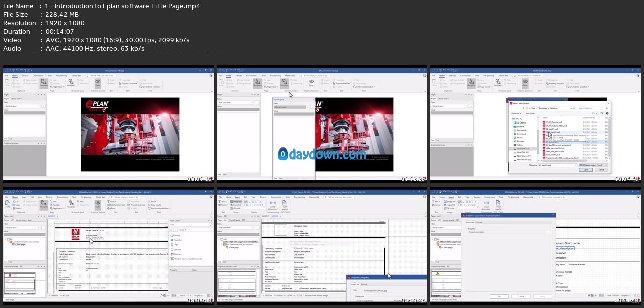This screenshot has height=308, width=644.
Task: Open Documents folder in file dialog sidebar
Action: click(520, 130)
